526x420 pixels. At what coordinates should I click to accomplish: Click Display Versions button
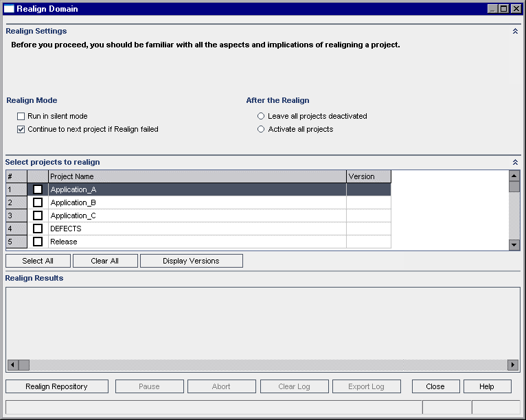(x=191, y=261)
